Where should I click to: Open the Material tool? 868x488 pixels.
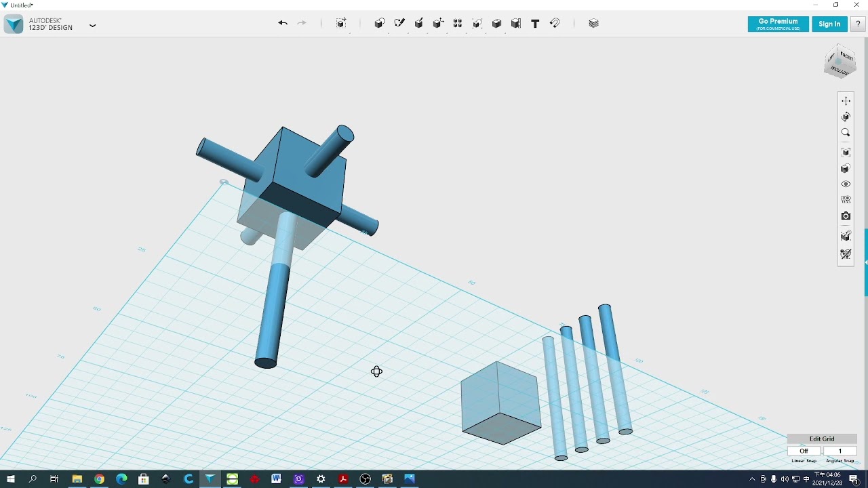click(x=594, y=24)
